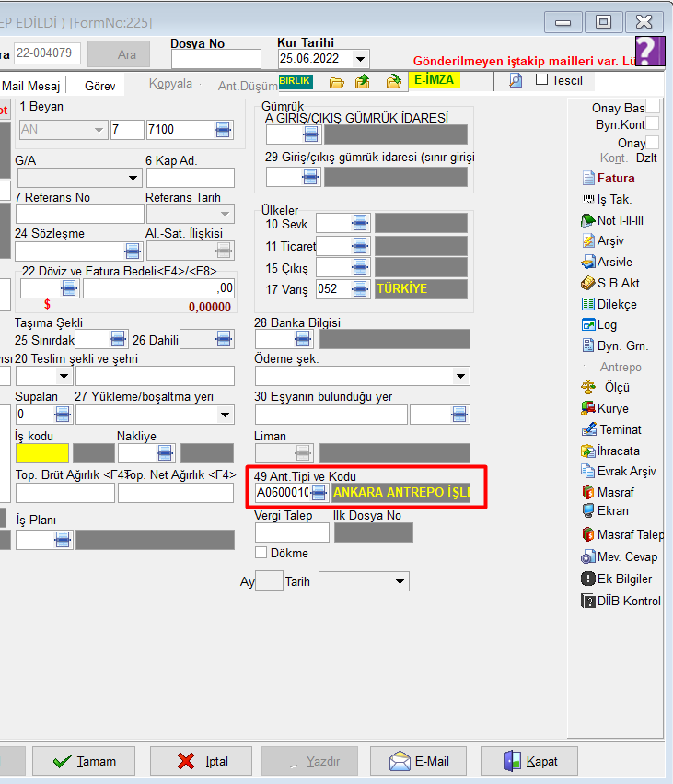Expand the Kur Tarihi date dropdown
The width and height of the screenshot is (673, 784).
(360, 59)
